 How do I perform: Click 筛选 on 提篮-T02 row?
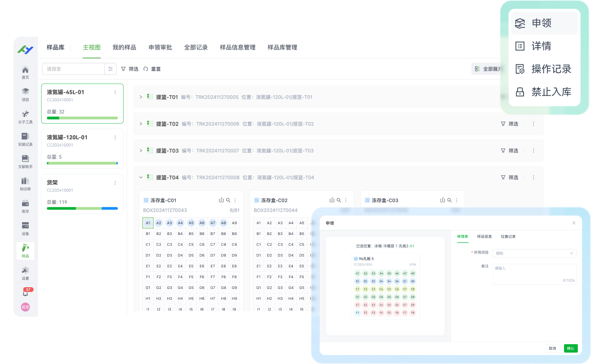[510, 124]
